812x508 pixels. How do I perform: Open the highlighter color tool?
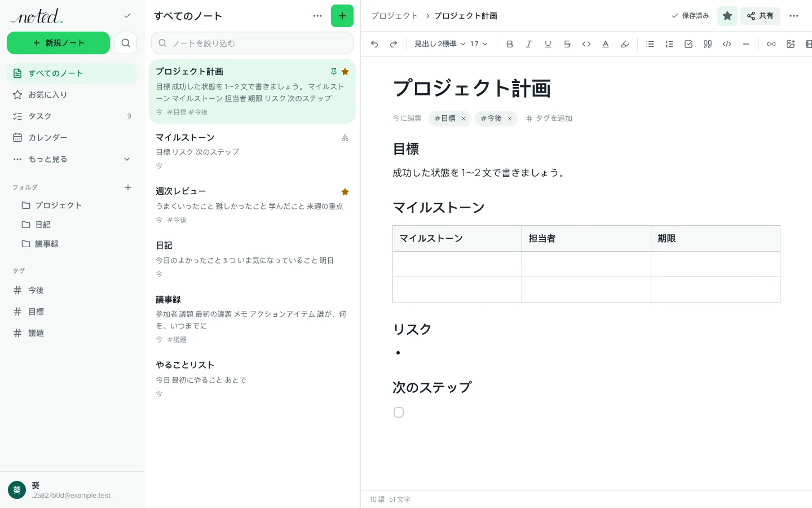coord(625,44)
